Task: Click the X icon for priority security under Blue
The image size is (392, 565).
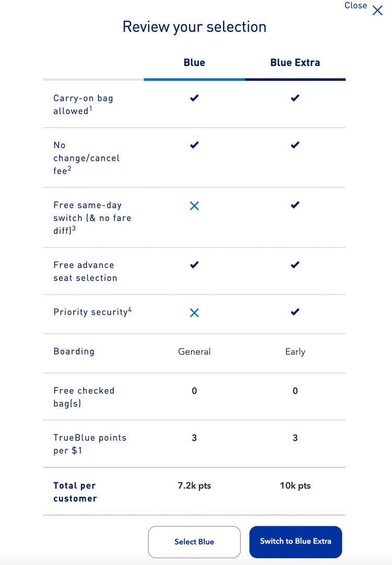Action: pyautogui.click(x=194, y=312)
